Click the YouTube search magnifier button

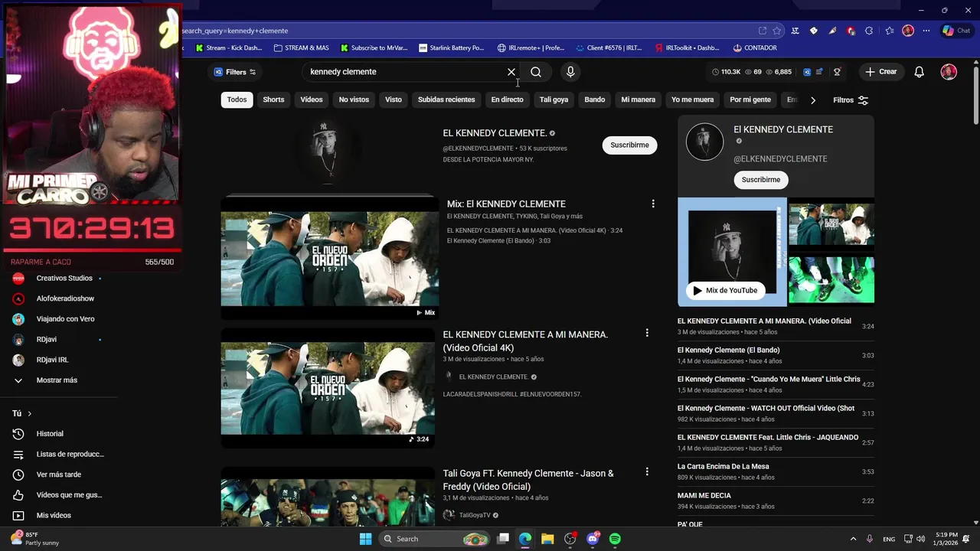tap(536, 72)
